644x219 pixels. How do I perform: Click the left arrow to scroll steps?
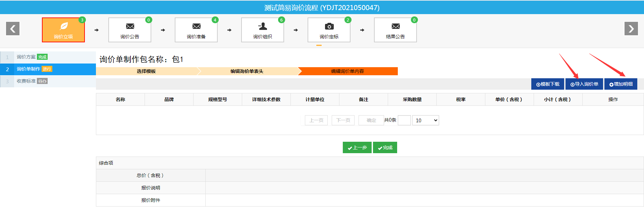tap(13, 29)
